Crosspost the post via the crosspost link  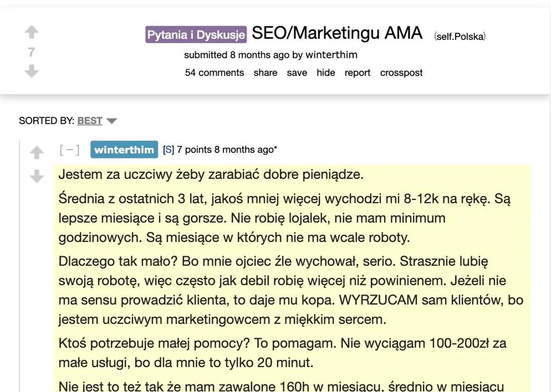pyautogui.click(x=401, y=73)
